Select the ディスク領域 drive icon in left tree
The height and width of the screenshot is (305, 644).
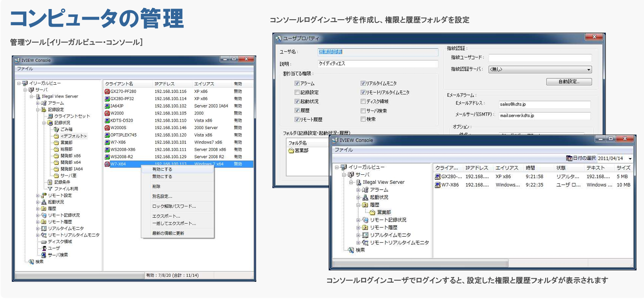[44, 242]
